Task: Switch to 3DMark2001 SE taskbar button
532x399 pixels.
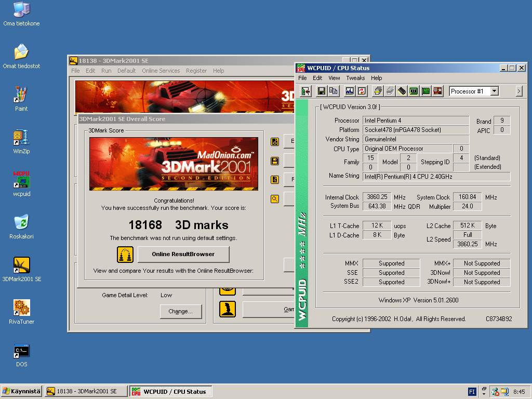Action: click(86, 391)
